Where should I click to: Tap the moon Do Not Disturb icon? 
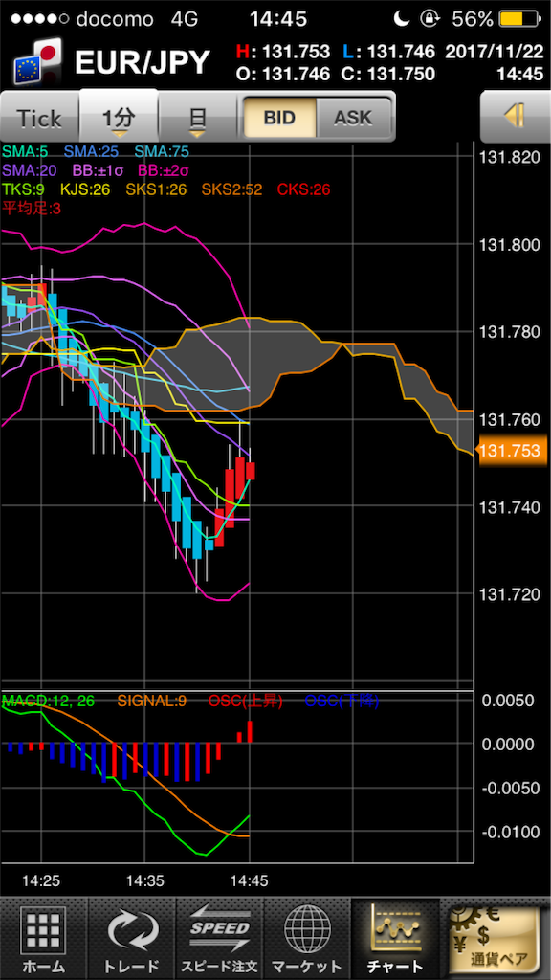click(403, 19)
